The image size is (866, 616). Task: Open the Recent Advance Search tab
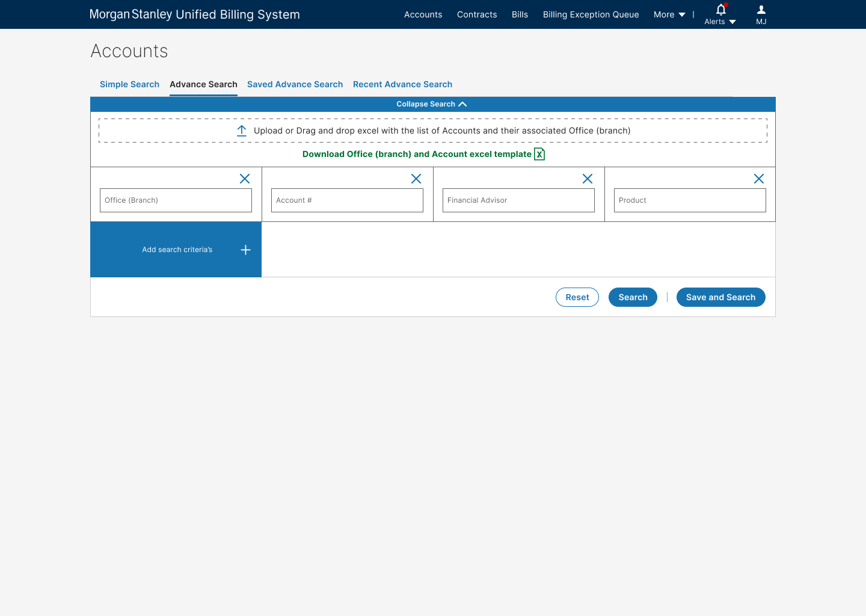coord(402,84)
